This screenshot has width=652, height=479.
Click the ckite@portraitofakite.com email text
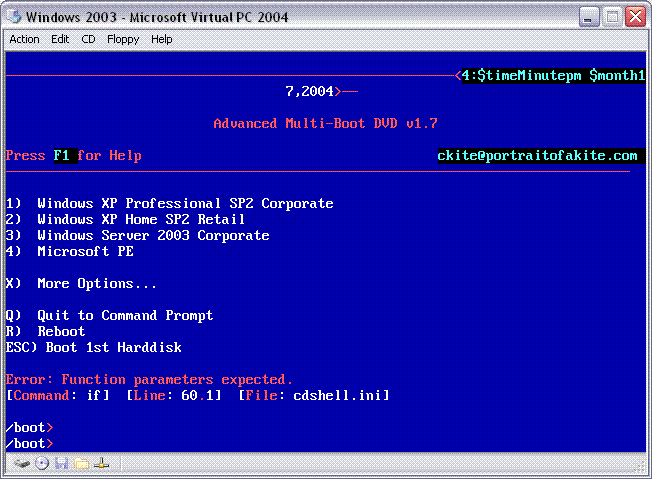(537, 156)
